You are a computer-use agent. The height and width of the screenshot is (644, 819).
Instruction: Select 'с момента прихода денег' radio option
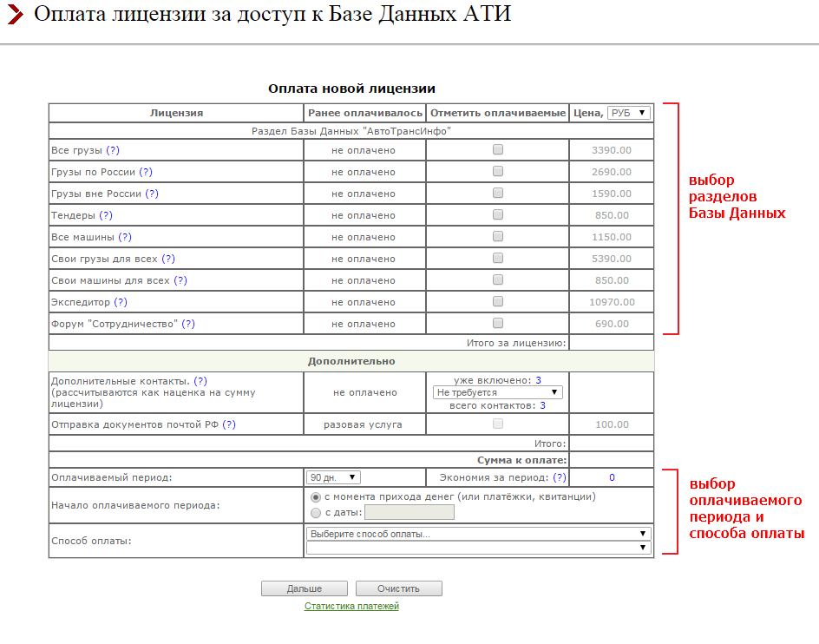316,497
